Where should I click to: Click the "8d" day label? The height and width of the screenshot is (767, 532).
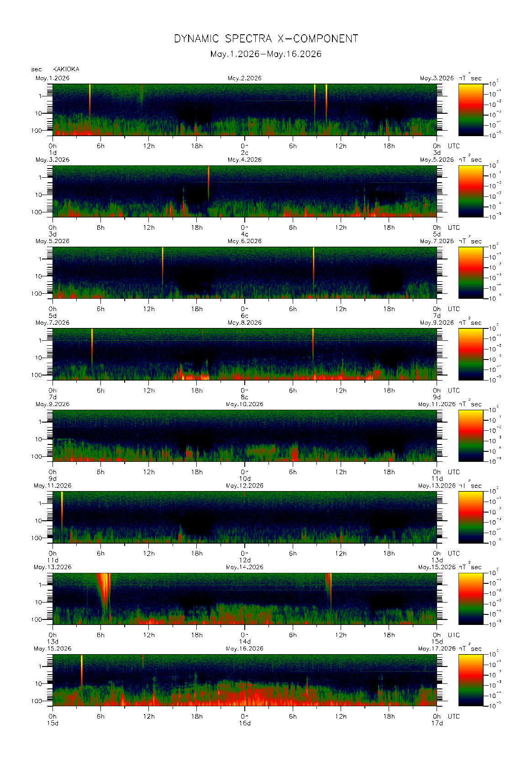[245, 397]
